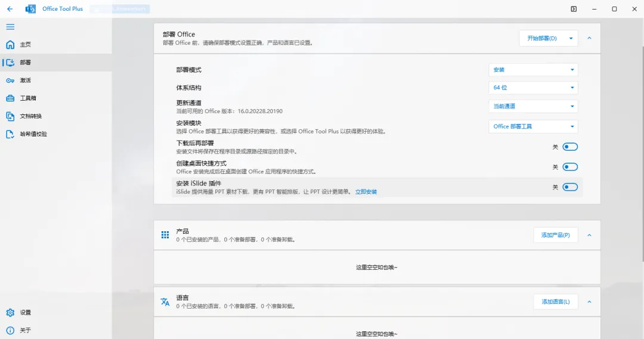Click the hash check file icon
The image size is (644, 339).
(10, 134)
